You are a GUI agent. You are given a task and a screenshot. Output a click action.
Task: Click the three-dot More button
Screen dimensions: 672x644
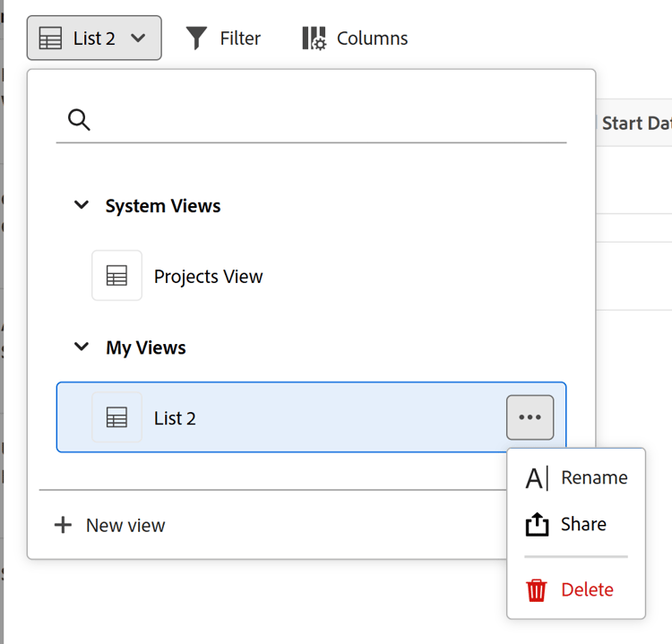click(x=530, y=417)
